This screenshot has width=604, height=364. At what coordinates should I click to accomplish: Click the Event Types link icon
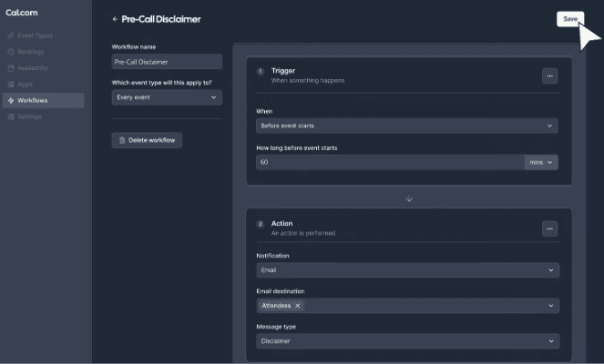tap(11, 35)
